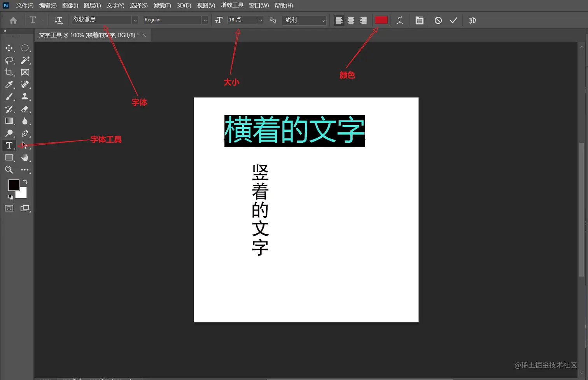The width and height of the screenshot is (588, 380).
Task: Center align text
Action: coord(351,20)
